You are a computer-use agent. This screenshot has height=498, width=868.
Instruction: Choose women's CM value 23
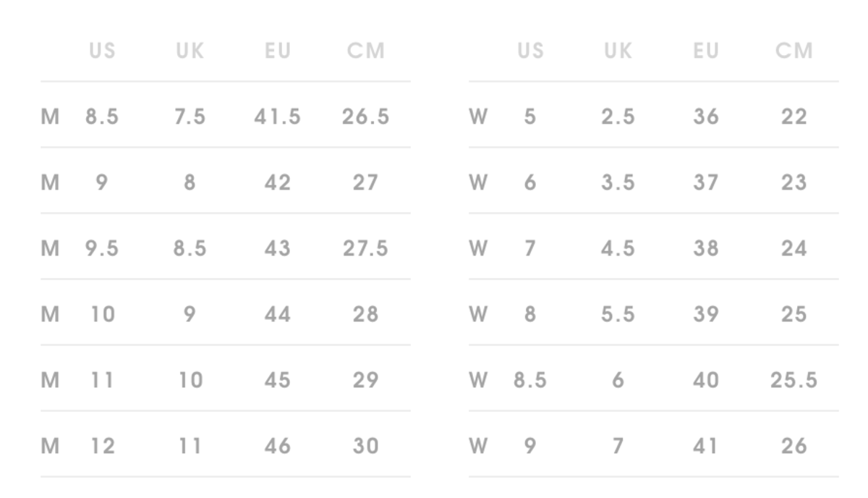tap(793, 182)
